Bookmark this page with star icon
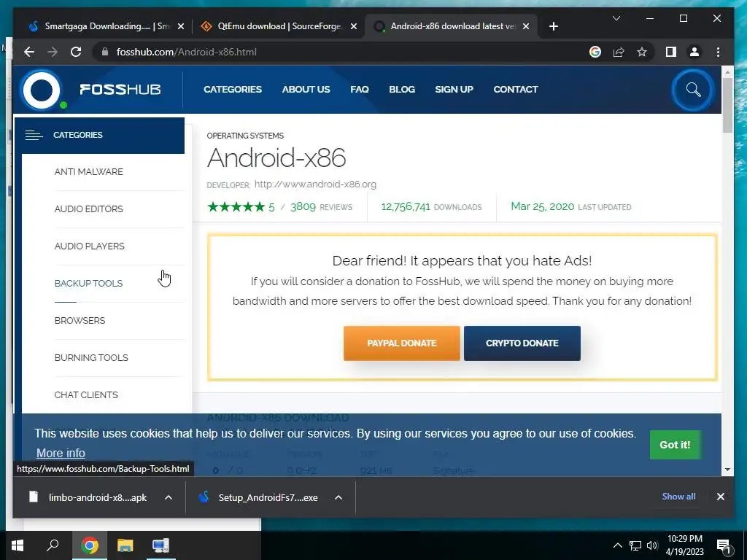Image resolution: width=747 pixels, height=560 pixels. (x=642, y=52)
